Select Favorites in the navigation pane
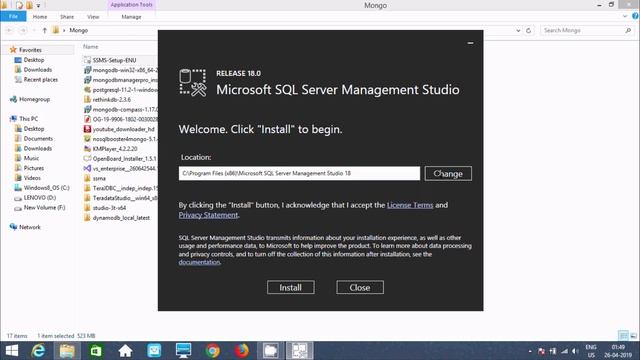 (30, 50)
